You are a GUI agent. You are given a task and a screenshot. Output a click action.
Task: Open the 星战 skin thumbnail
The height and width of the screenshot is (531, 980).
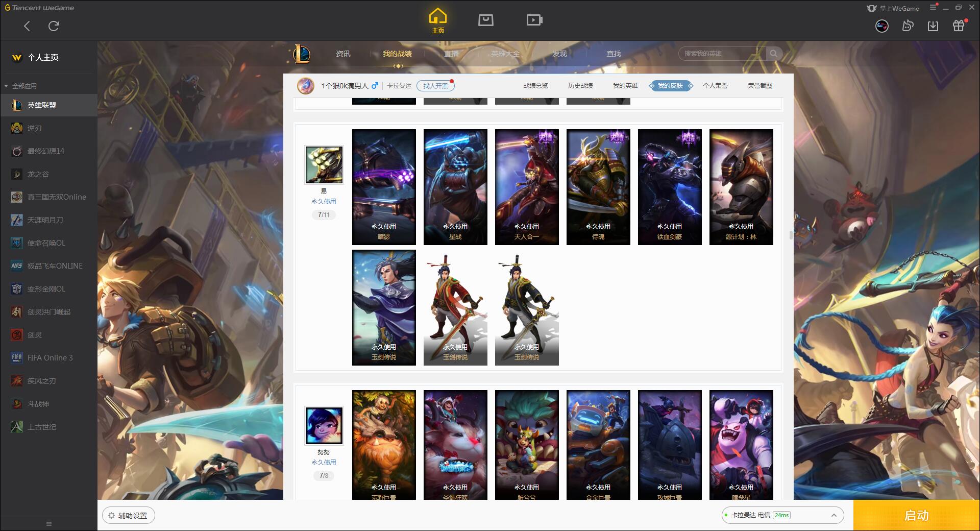(x=455, y=187)
